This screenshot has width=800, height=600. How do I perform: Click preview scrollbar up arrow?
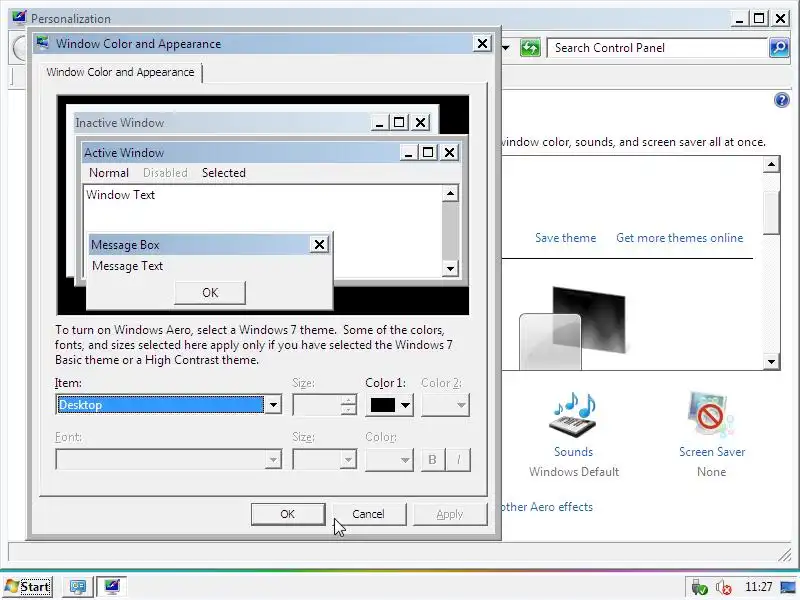450,193
